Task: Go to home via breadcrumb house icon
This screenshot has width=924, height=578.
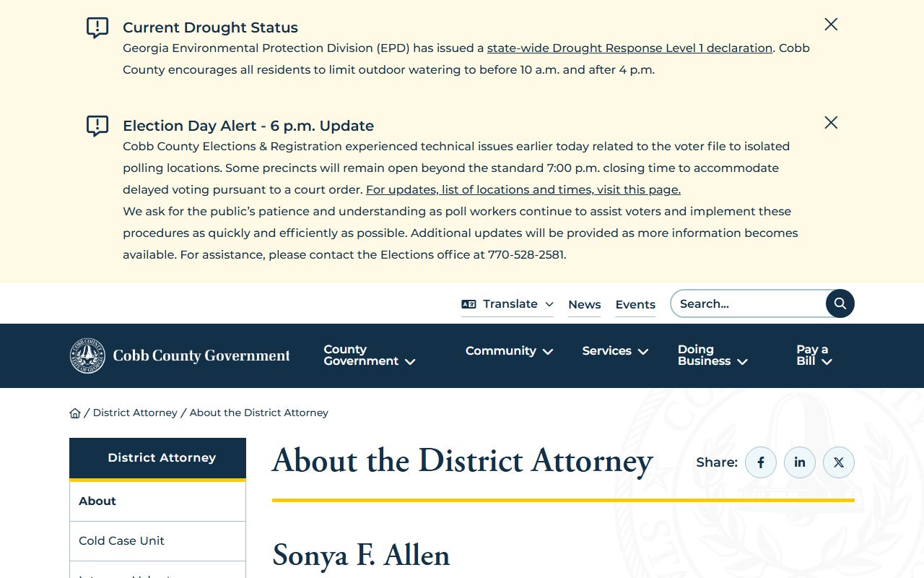Action: tap(75, 413)
